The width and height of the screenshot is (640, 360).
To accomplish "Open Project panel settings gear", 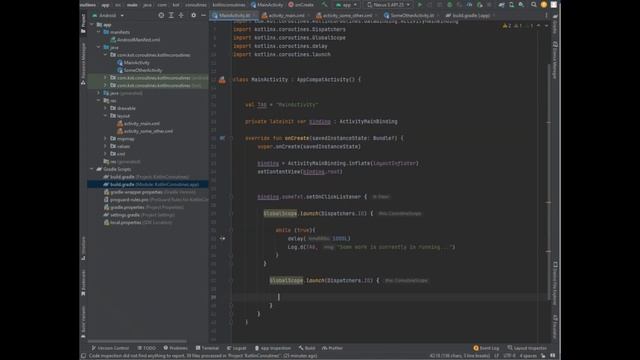I will coord(193,16).
